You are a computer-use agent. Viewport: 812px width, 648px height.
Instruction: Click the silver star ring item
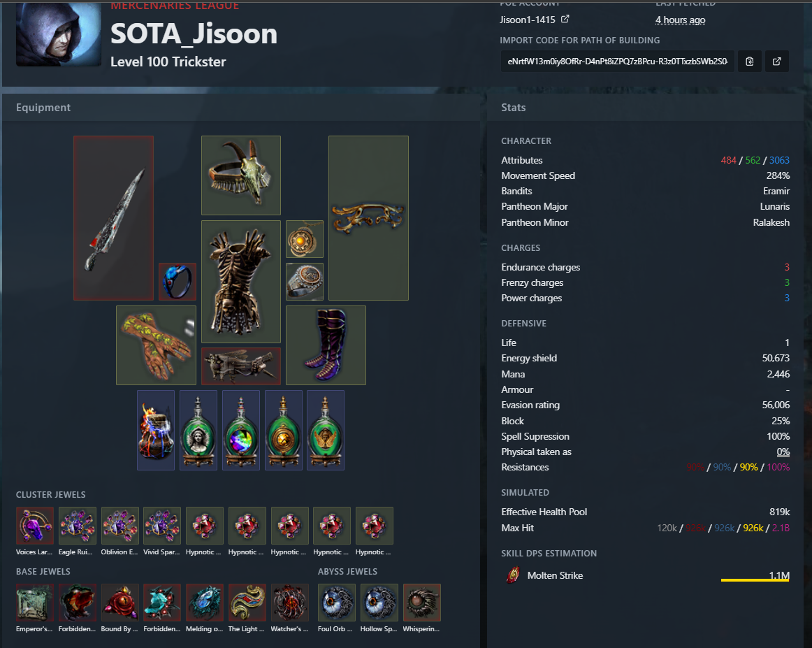click(x=305, y=282)
